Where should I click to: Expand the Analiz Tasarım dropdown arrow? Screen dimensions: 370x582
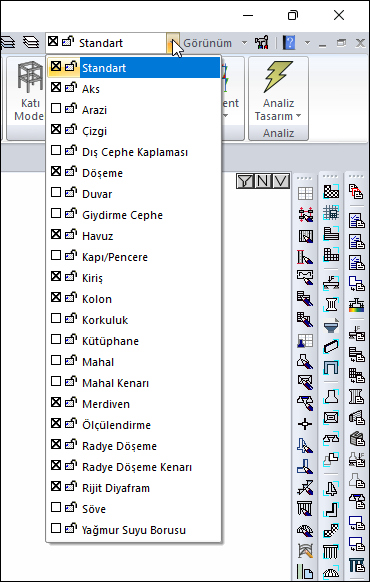click(x=299, y=117)
